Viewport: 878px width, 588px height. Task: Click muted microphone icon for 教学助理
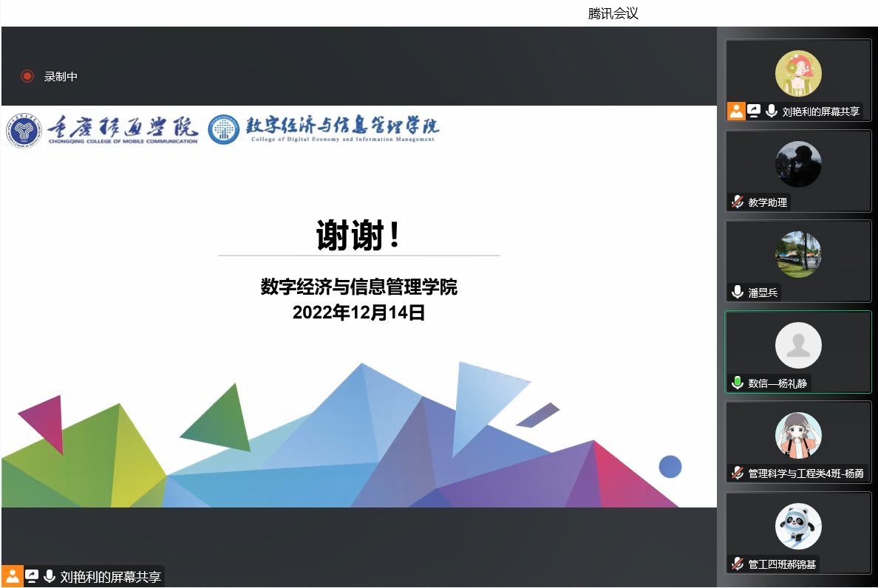(x=737, y=202)
